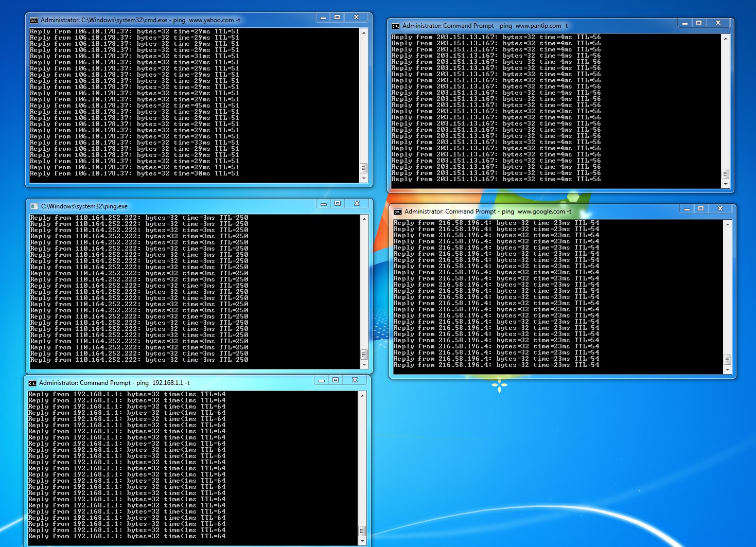Image resolution: width=756 pixels, height=547 pixels.
Task: Open system menu icon of pantip ping window
Action: (396, 26)
